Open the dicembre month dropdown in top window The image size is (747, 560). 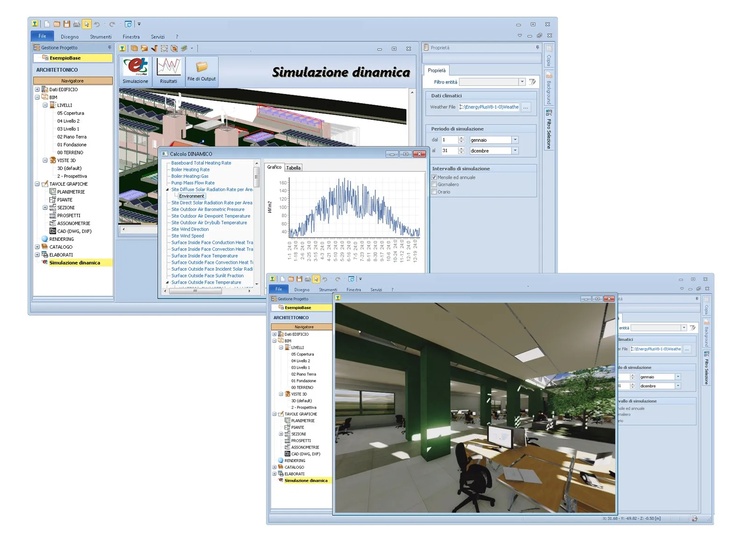(x=515, y=150)
